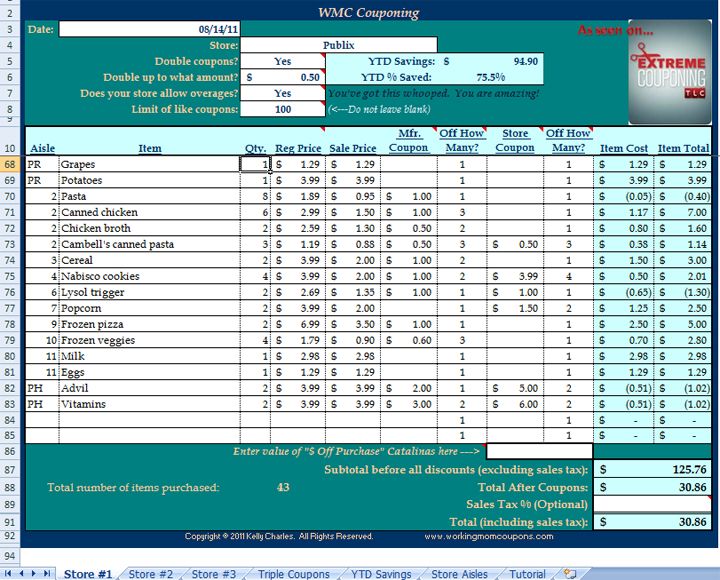The width and height of the screenshot is (720, 580).
Task: Select the Grapes item cell
Action: tap(150, 164)
